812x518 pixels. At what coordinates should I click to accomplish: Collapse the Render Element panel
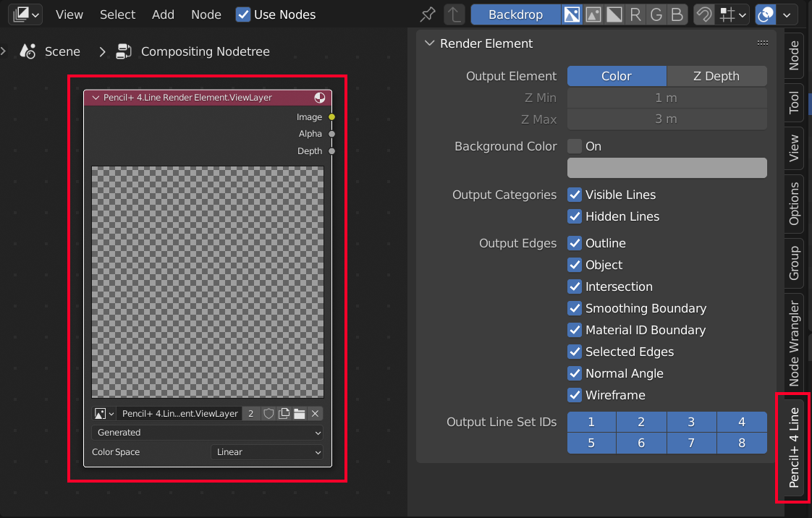click(x=430, y=43)
